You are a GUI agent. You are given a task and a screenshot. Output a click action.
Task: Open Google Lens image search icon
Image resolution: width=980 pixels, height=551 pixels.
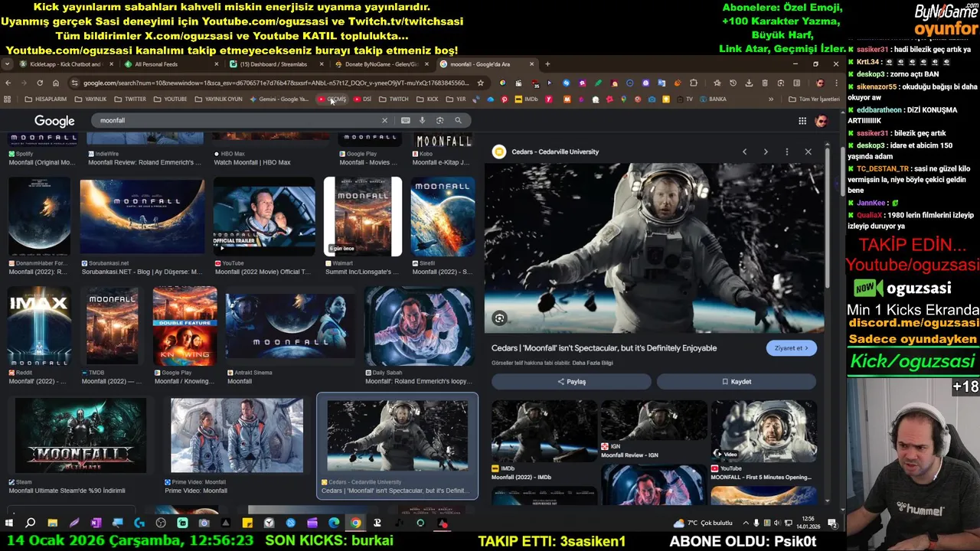pyautogui.click(x=439, y=120)
